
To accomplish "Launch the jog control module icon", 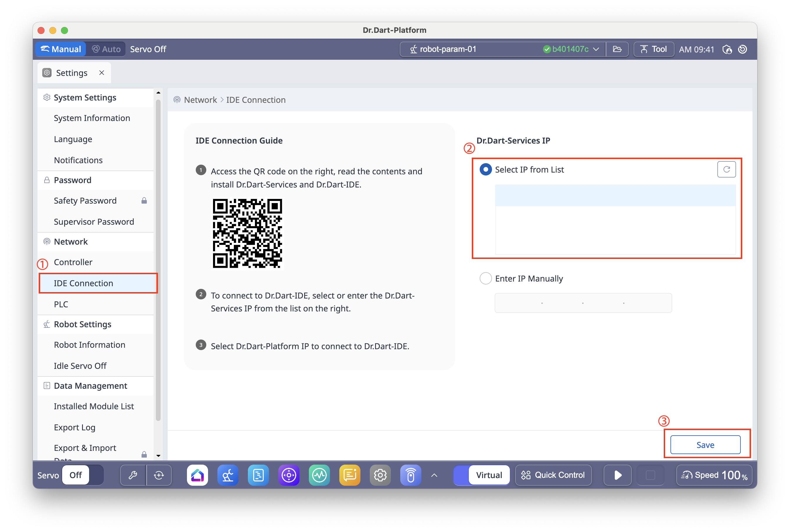I will pyautogui.click(x=289, y=475).
